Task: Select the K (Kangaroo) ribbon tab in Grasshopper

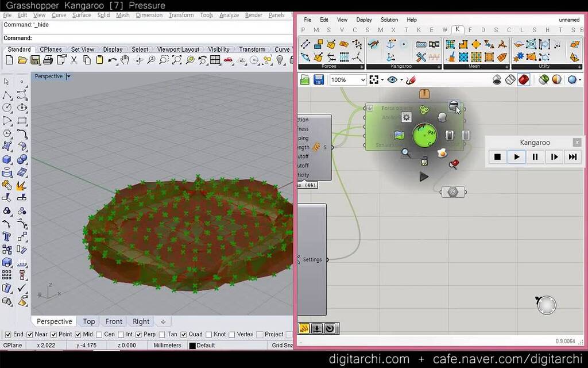Action: coord(457,29)
